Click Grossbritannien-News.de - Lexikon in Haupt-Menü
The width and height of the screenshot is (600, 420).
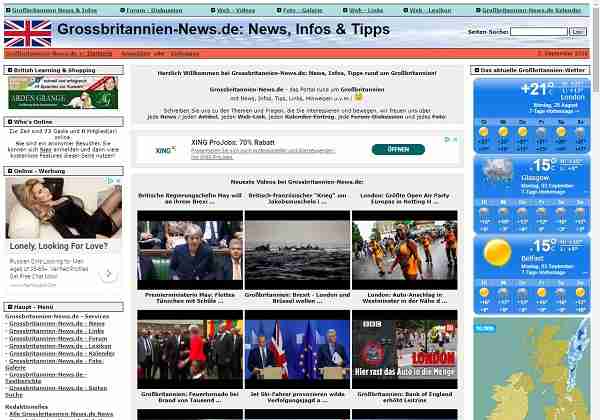pyautogui.click(x=60, y=346)
